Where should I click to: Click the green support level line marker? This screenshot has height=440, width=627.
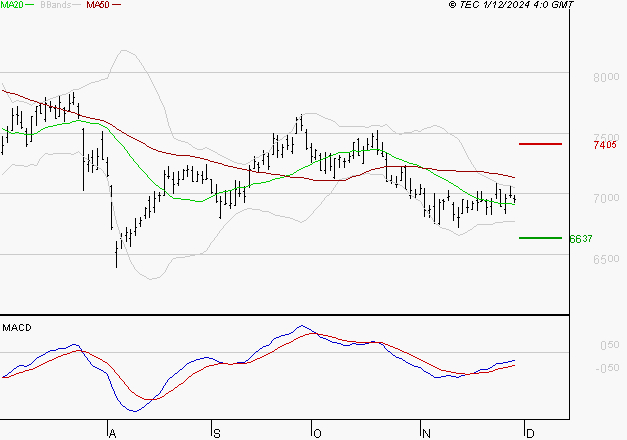tap(540, 238)
